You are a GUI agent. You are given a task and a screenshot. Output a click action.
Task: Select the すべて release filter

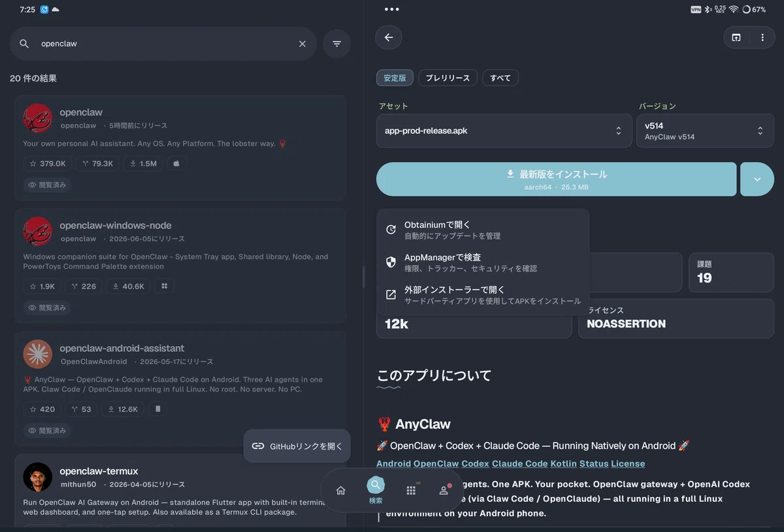(x=500, y=78)
